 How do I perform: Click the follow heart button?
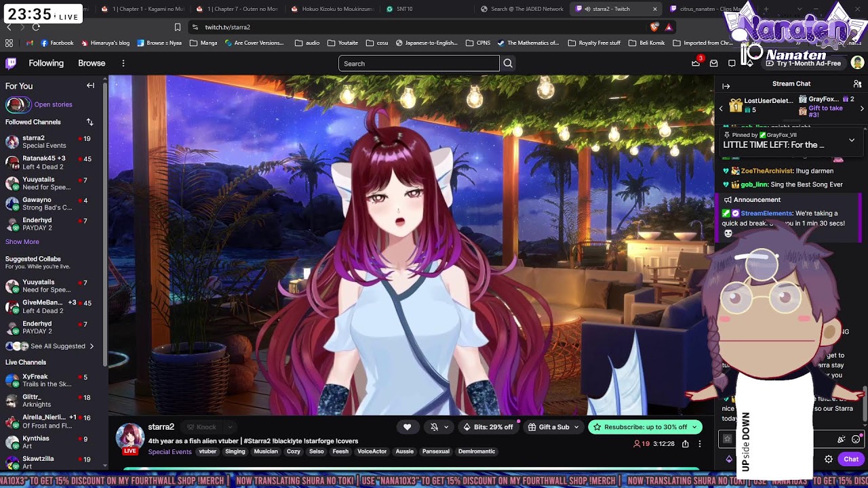pos(407,427)
